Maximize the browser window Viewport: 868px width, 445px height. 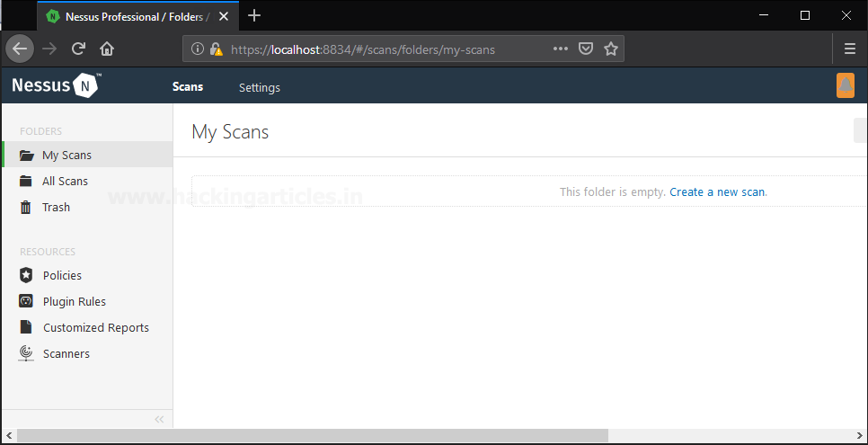(x=805, y=15)
